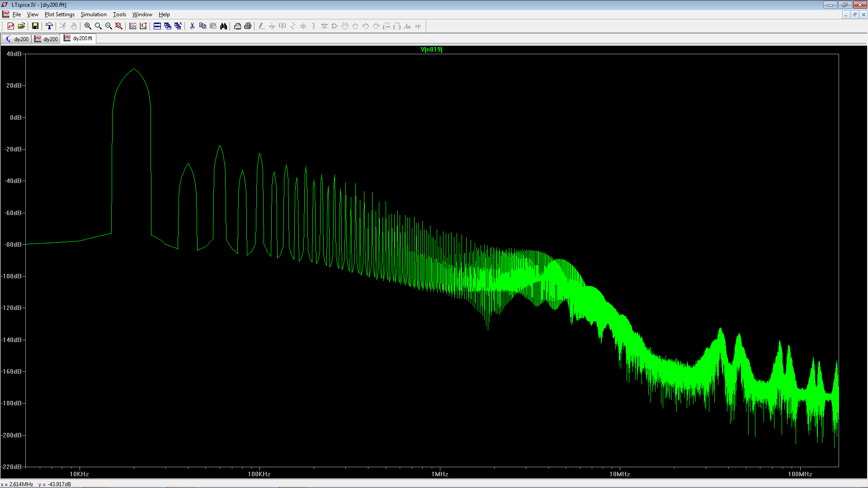Open the View menu
The height and width of the screenshot is (488, 868).
(33, 14)
